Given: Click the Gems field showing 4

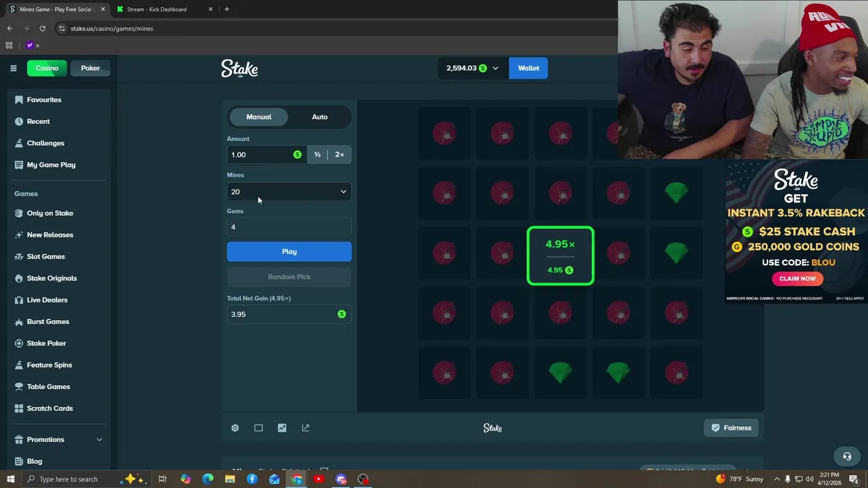Looking at the screenshot, I should [x=289, y=227].
